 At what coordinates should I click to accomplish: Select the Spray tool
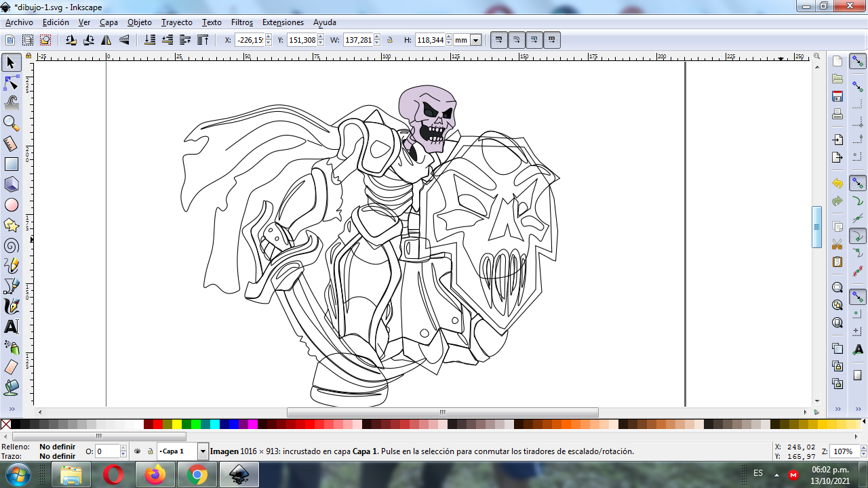(x=11, y=347)
